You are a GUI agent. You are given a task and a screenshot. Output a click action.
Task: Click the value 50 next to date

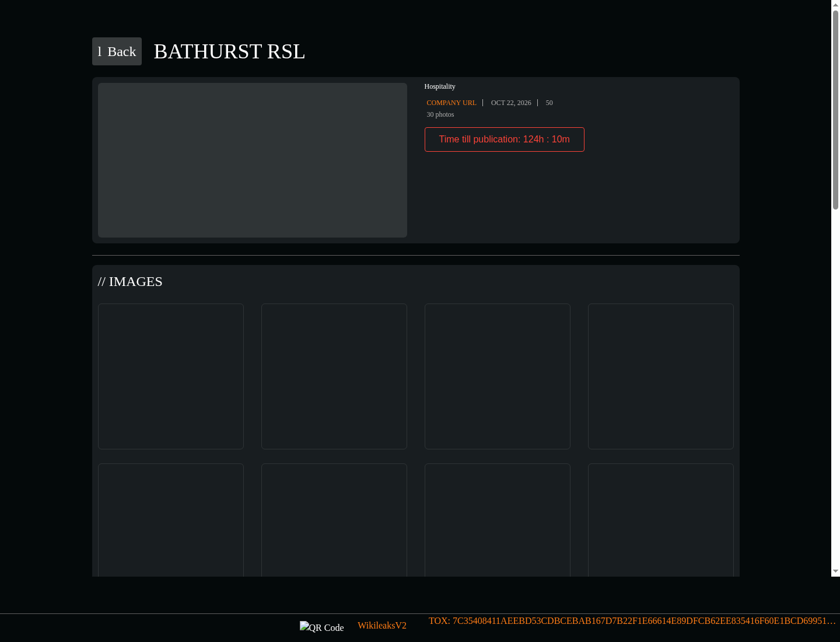point(549,103)
